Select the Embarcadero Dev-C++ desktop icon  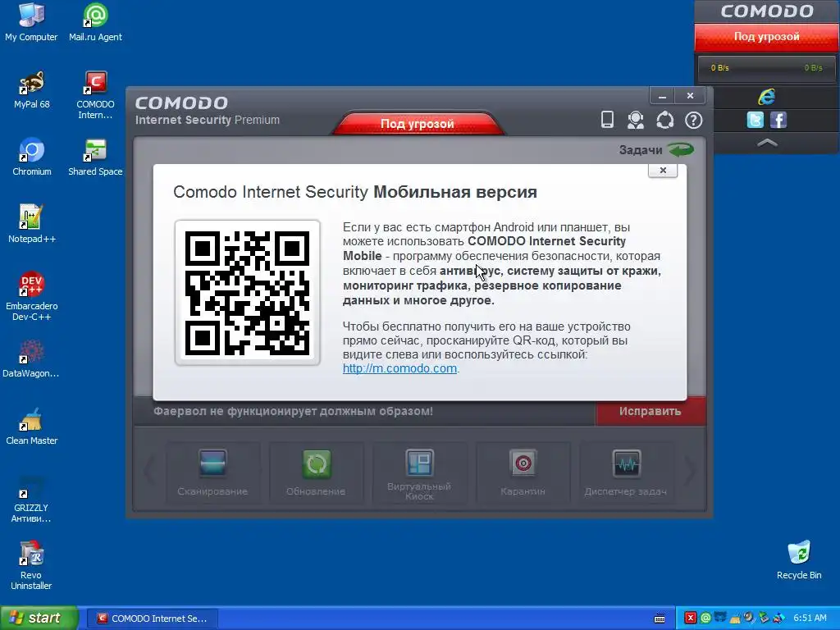pos(32,296)
